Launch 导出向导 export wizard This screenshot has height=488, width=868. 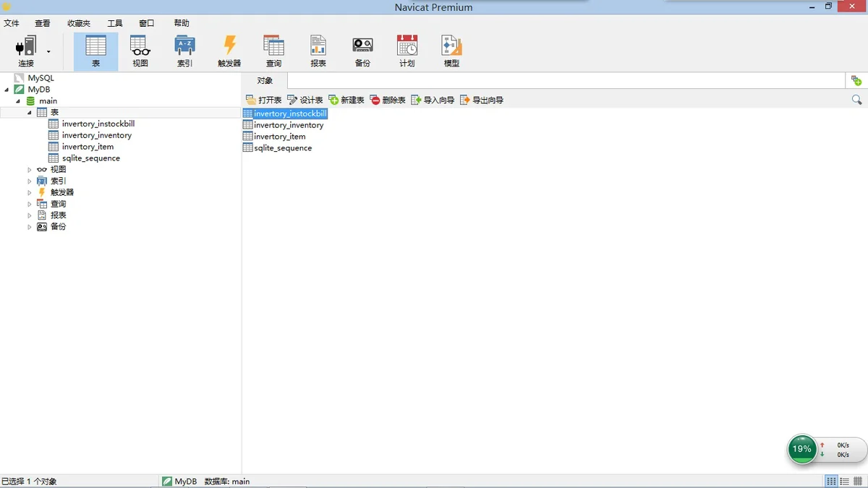tap(482, 100)
